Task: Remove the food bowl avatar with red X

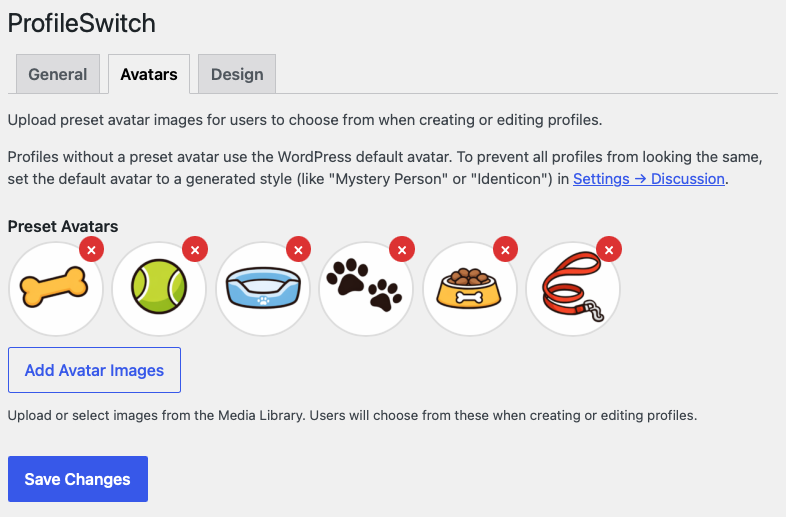Action: point(506,249)
